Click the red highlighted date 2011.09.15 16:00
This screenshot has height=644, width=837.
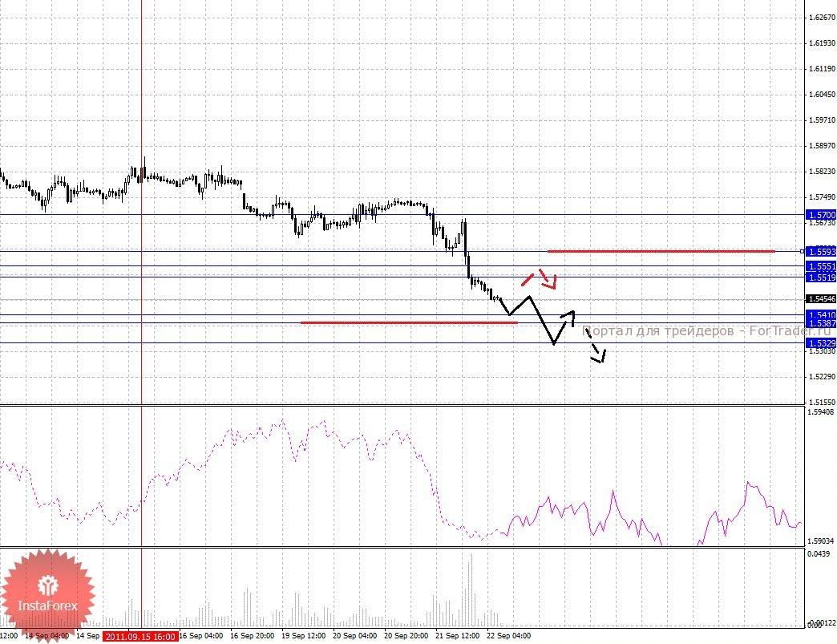coord(140,637)
